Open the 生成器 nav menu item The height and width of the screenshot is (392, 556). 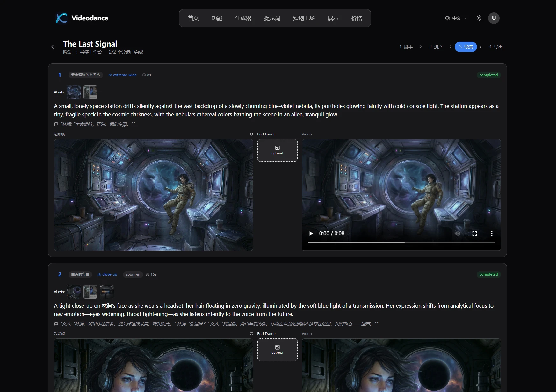pos(243,18)
